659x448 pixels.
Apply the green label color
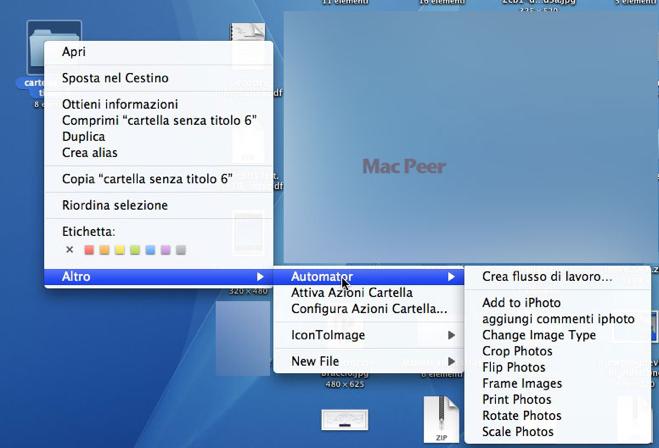(135, 250)
